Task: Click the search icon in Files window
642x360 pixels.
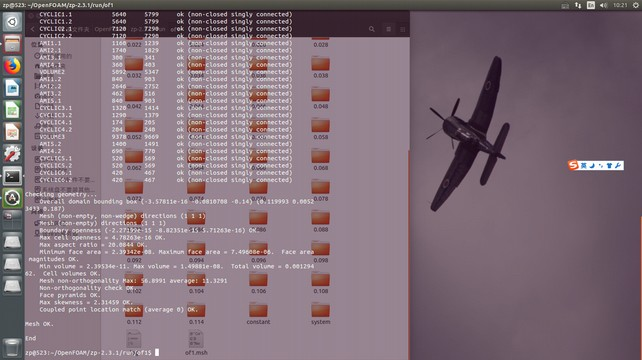Action: point(371,29)
